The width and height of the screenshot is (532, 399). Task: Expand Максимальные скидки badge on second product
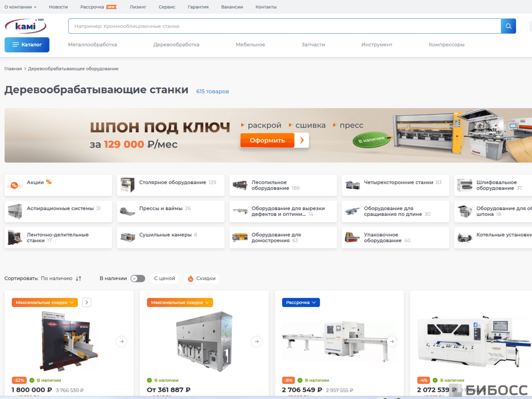[180, 303]
